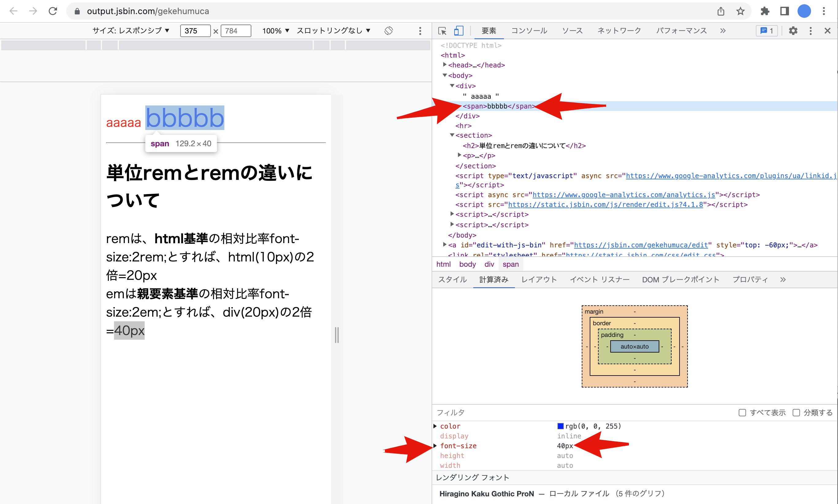This screenshot has width=838, height=504.
Task: Switch to the 要素 tab
Action: (x=489, y=31)
